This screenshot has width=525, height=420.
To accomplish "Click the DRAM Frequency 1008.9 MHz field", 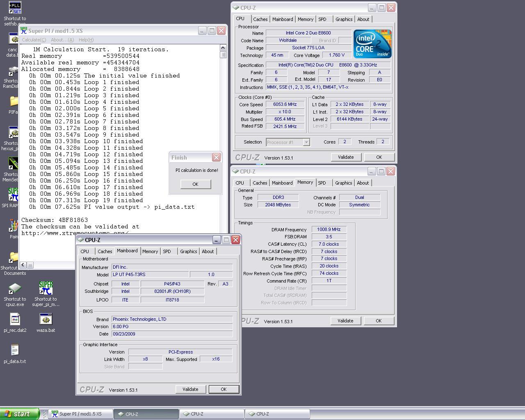I will click(329, 229).
